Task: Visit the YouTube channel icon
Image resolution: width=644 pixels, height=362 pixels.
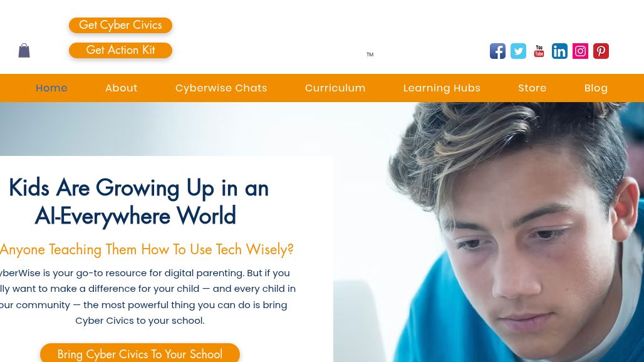Action: 539,51
